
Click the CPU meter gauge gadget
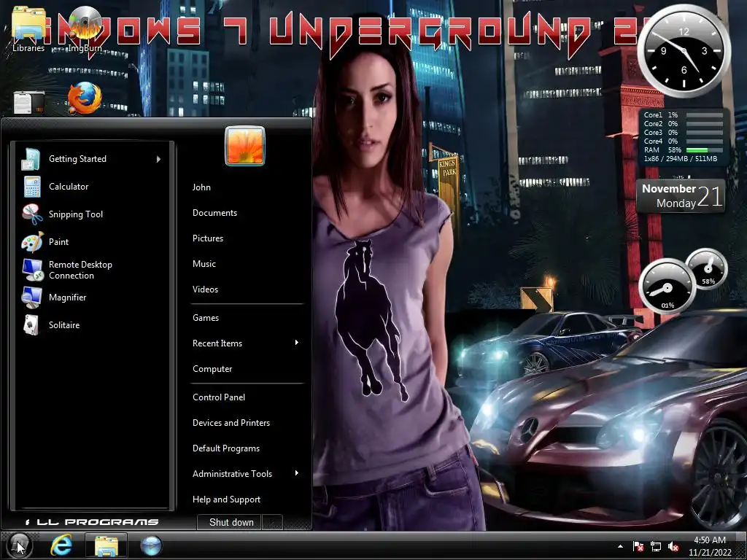coord(667,287)
